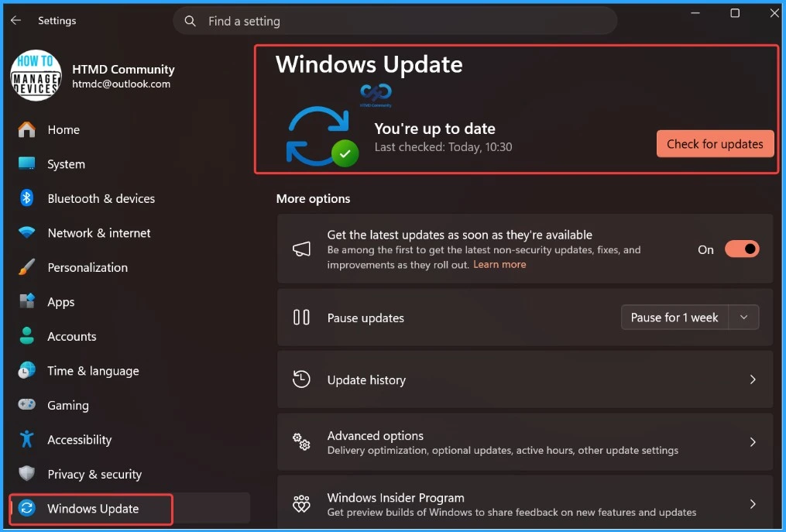Click the Bluetooth icon in sidebar
Screen dimensions: 786x532
point(26,198)
